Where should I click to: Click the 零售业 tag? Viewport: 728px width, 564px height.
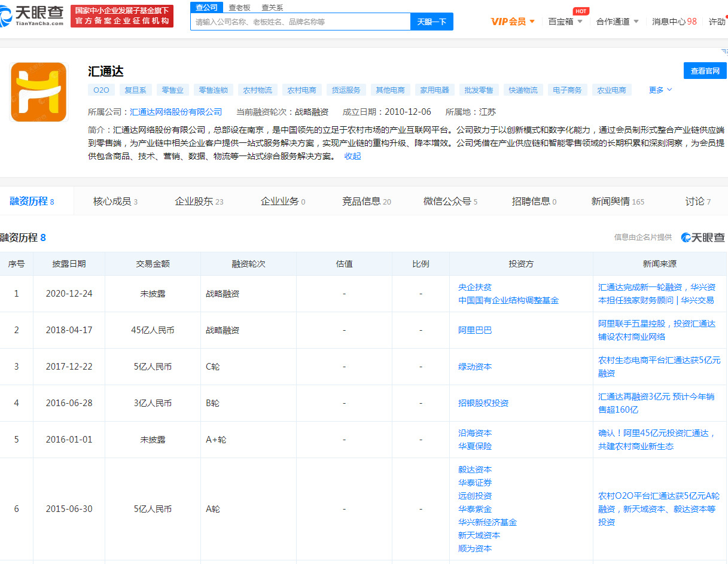(173, 90)
